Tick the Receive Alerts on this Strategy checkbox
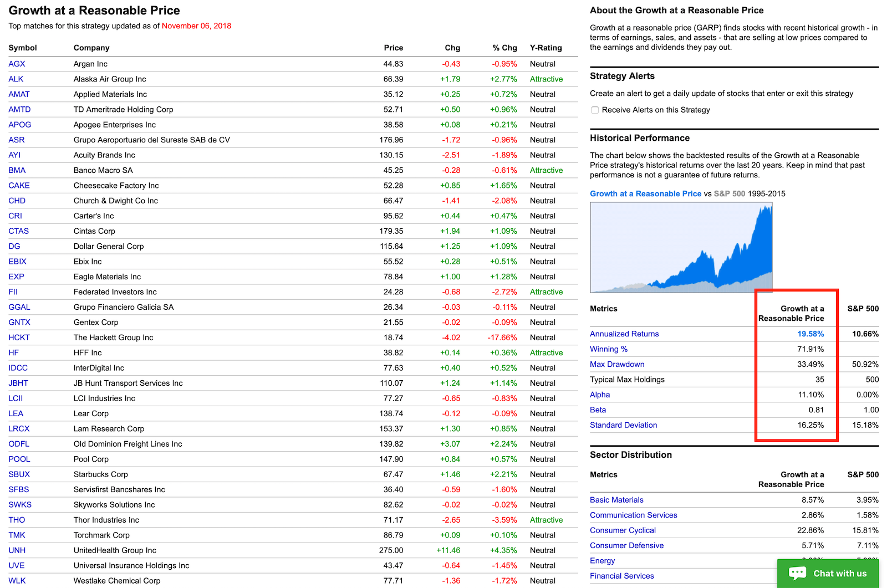 [x=595, y=110]
